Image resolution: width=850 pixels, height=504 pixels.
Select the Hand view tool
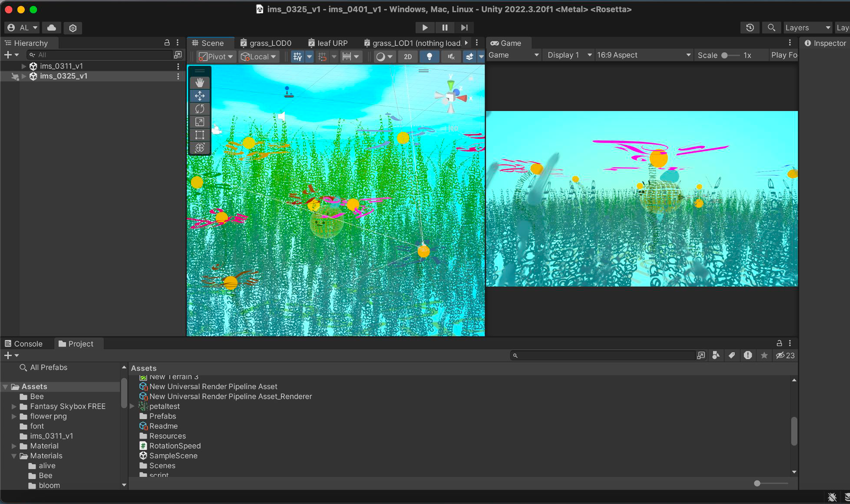click(200, 83)
